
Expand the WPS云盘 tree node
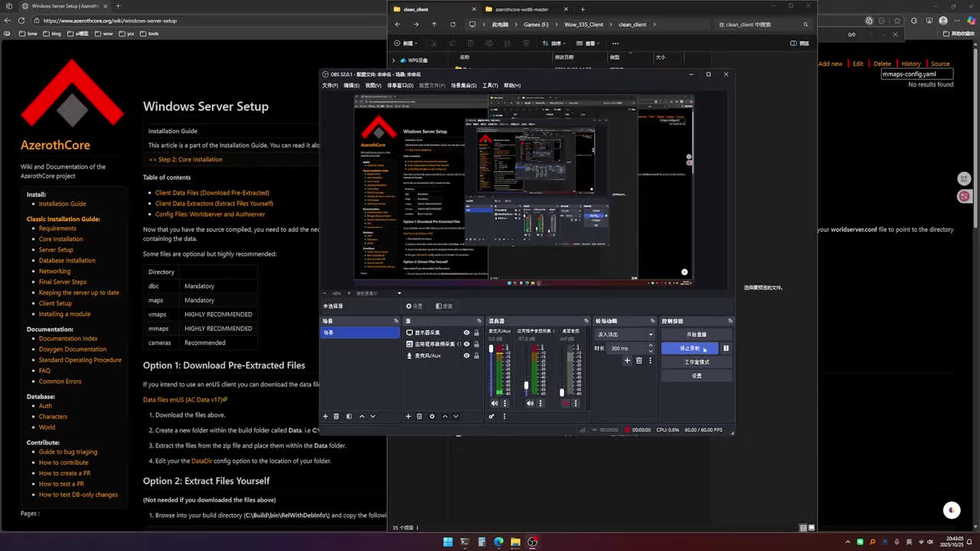(394, 60)
